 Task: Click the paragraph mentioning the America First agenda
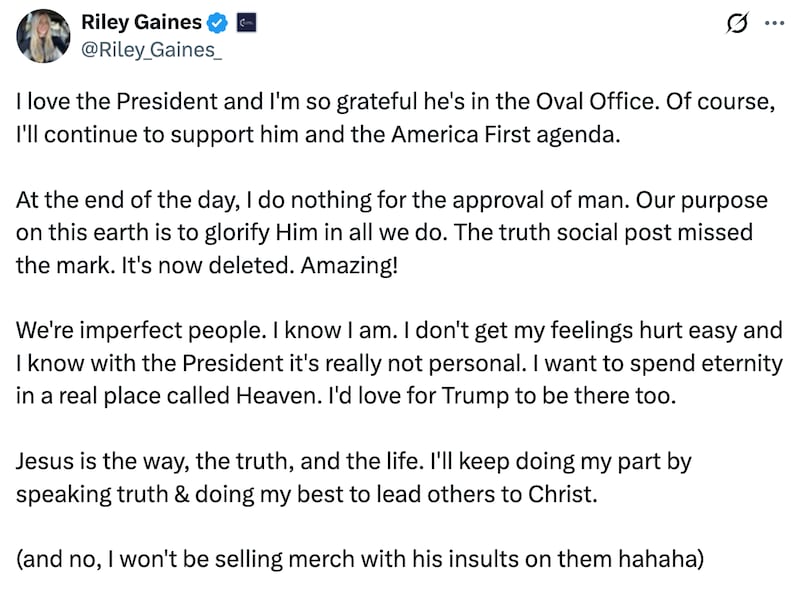coord(400,115)
